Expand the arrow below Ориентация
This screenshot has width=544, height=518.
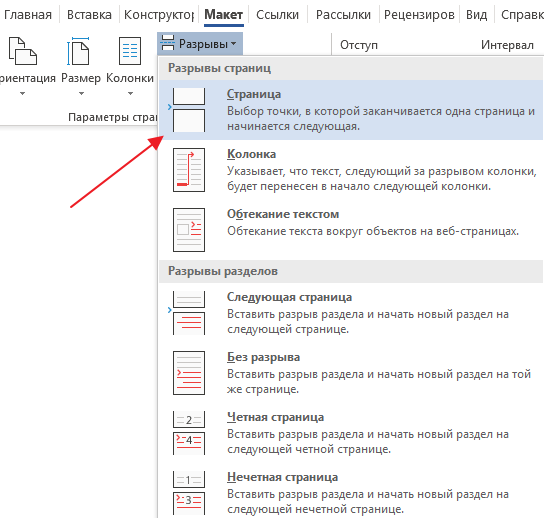coord(23,93)
